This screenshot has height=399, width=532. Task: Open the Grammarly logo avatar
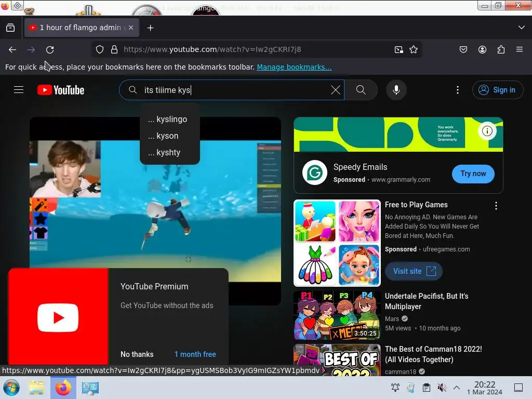(314, 172)
